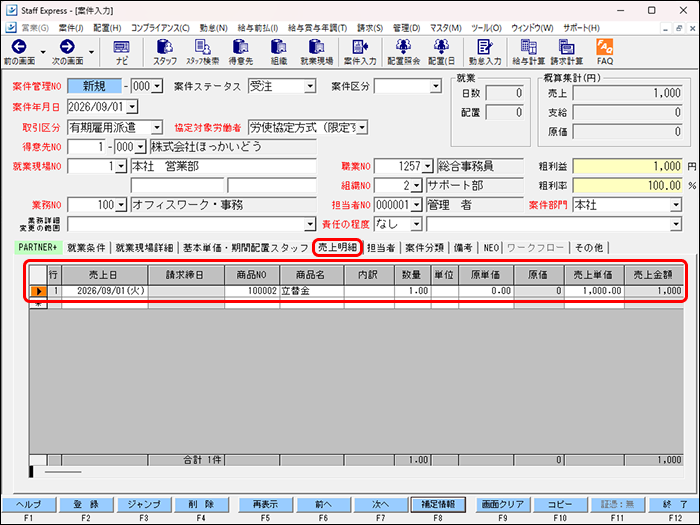Image resolution: width=700 pixels, height=525 pixels.
Task: Open the 担当者NO dropdown 000001
Action: (416, 205)
